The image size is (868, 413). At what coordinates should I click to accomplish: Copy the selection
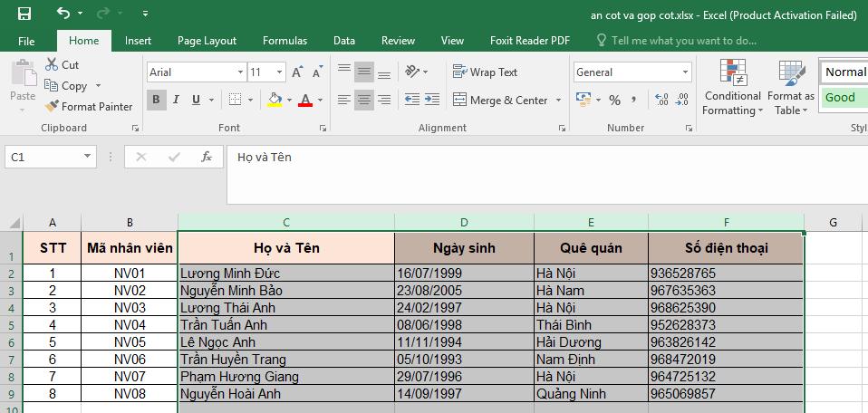coord(67,86)
